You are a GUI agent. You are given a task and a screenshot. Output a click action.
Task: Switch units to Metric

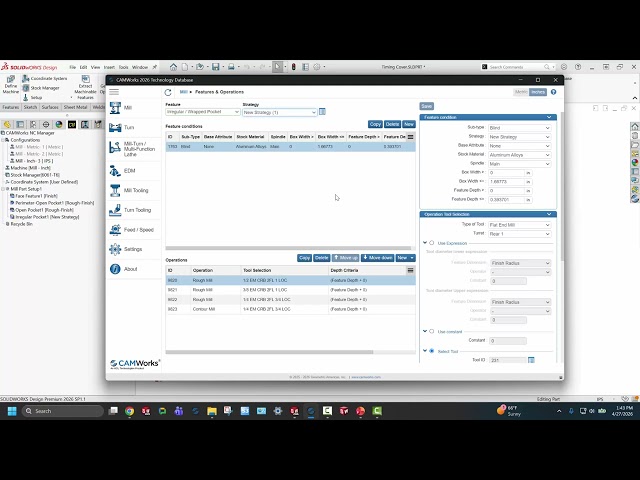(521, 92)
